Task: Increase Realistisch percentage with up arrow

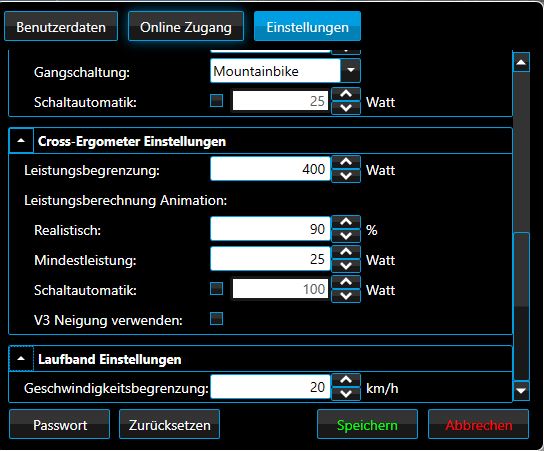Action: pos(346,222)
